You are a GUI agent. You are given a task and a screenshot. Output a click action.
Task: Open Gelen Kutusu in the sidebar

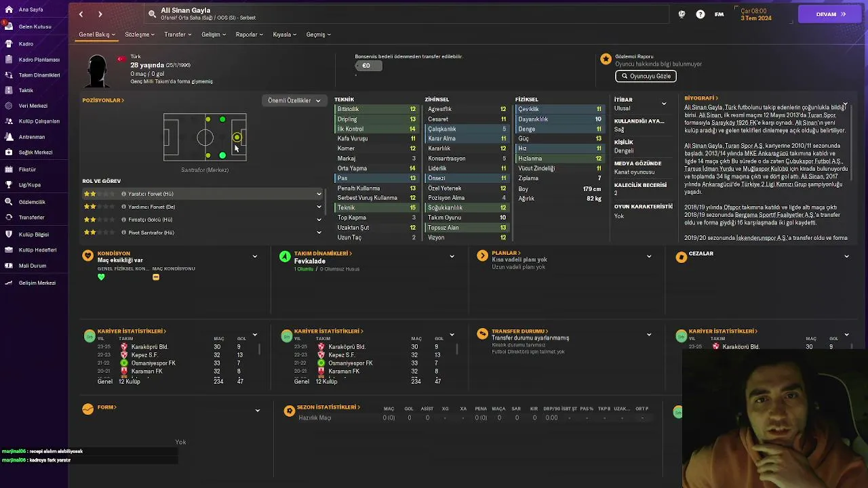(35, 26)
